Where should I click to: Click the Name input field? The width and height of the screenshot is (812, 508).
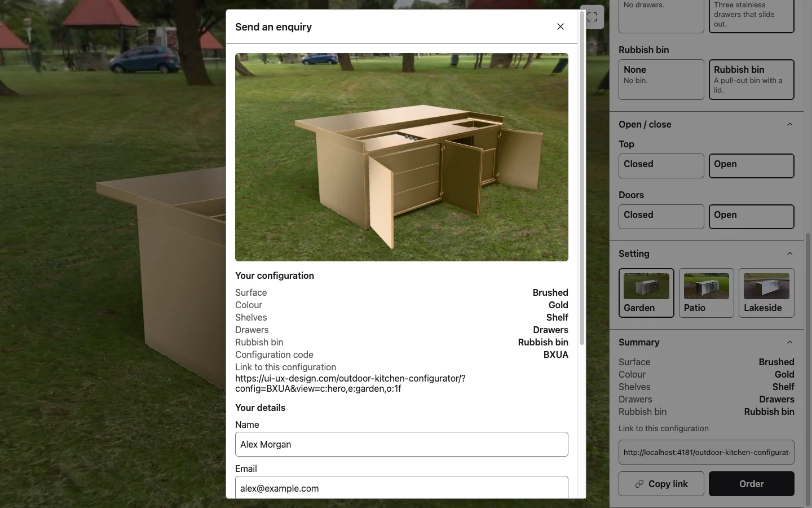[401, 444]
